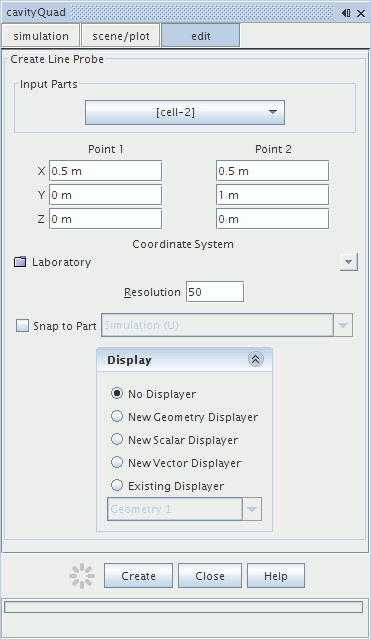Image resolution: width=371 pixels, height=640 pixels.
Task: Open Help for the line probe
Action: 275,576
